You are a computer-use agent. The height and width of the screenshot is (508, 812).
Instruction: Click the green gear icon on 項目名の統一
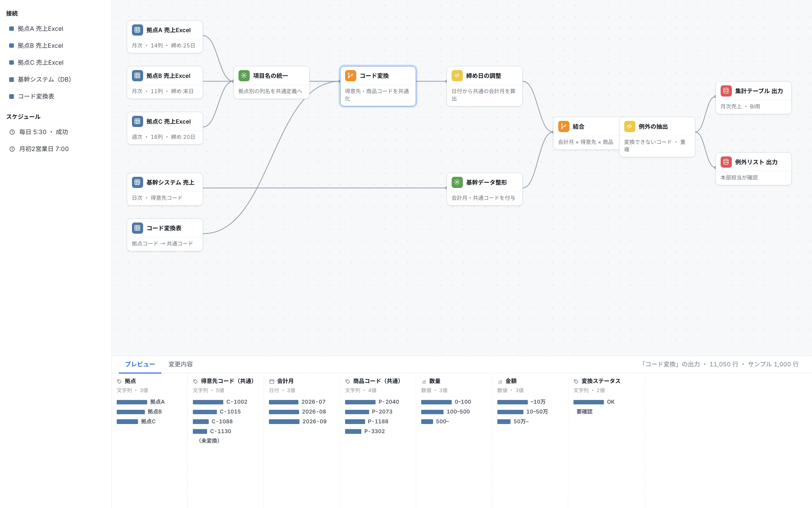click(x=244, y=76)
